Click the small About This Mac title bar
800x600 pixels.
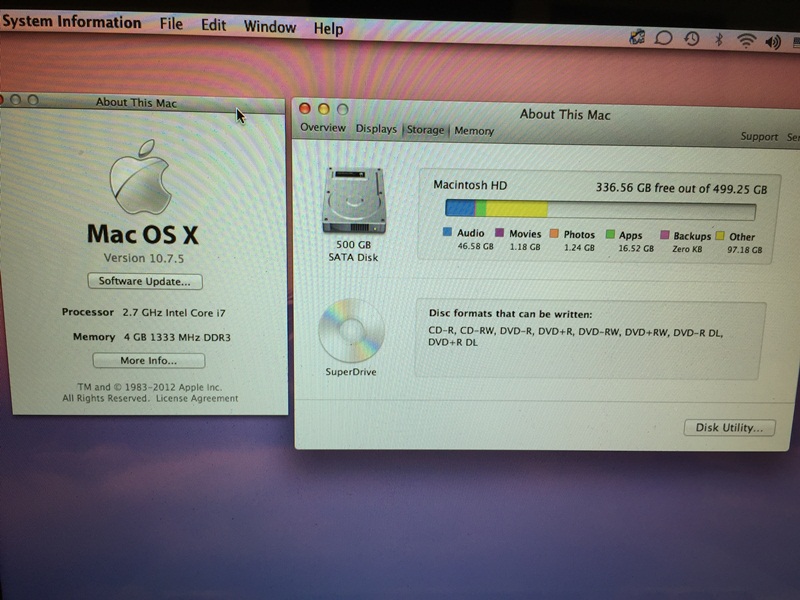click(x=143, y=104)
